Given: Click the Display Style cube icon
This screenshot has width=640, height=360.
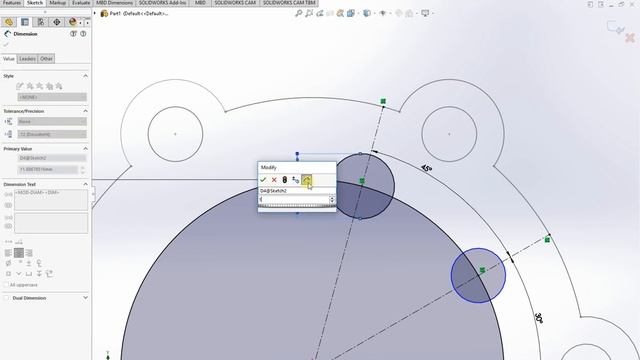Looking at the screenshot, I should click(367, 13).
